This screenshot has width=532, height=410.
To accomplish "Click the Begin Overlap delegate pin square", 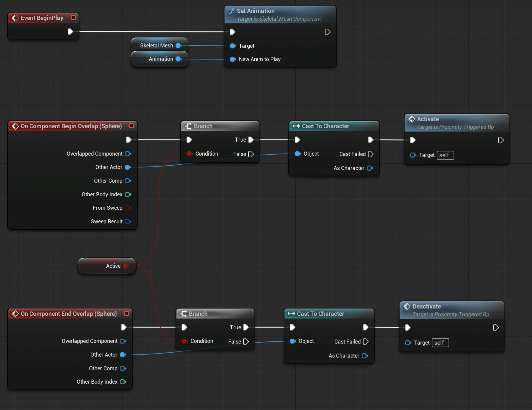I will [131, 126].
